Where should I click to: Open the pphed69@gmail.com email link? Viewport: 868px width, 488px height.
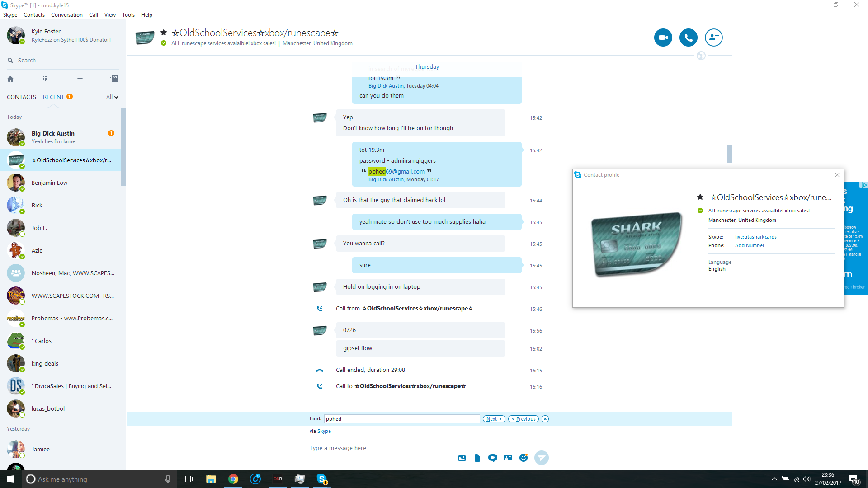coord(396,172)
